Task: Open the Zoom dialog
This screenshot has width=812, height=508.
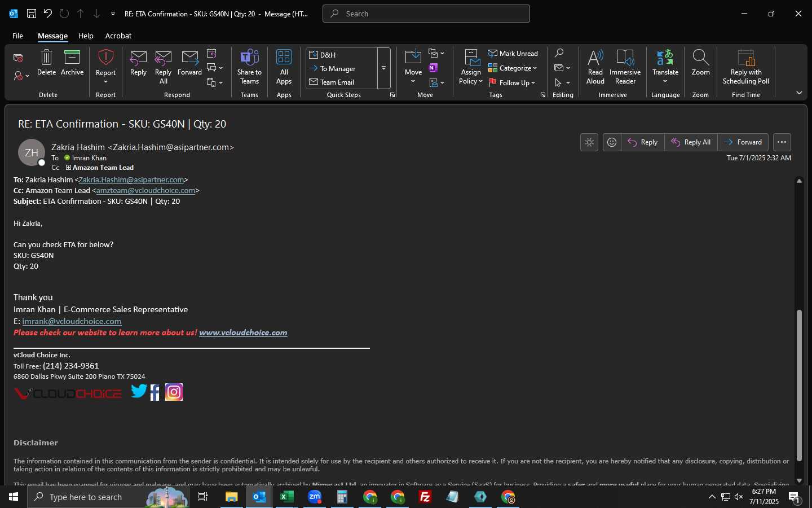Action: 700,63
